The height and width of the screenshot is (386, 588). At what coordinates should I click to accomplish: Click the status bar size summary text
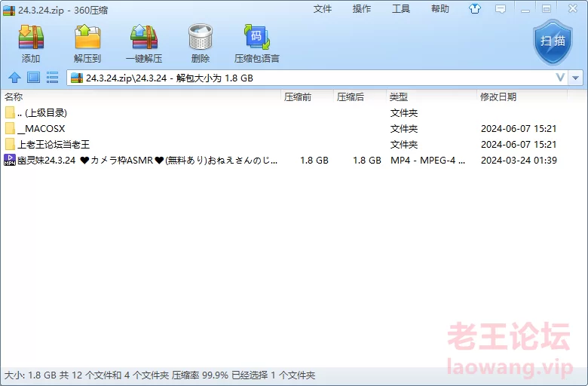[160, 375]
